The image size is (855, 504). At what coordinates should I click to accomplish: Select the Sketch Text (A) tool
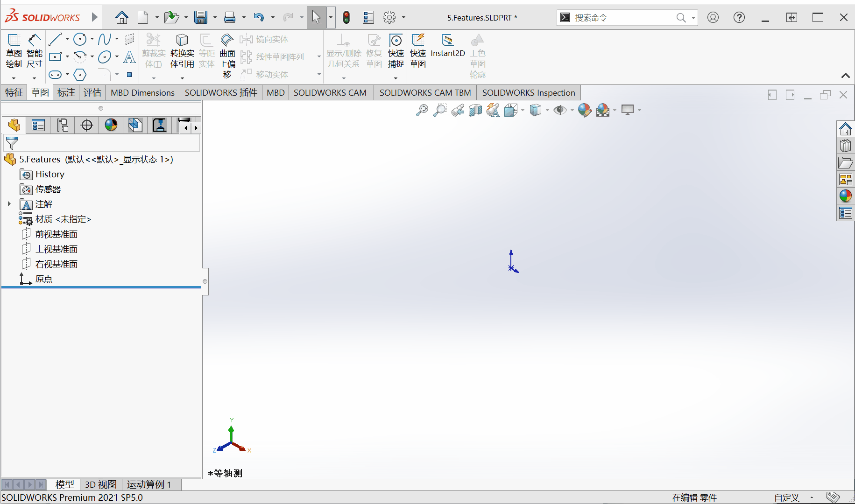(129, 57)
